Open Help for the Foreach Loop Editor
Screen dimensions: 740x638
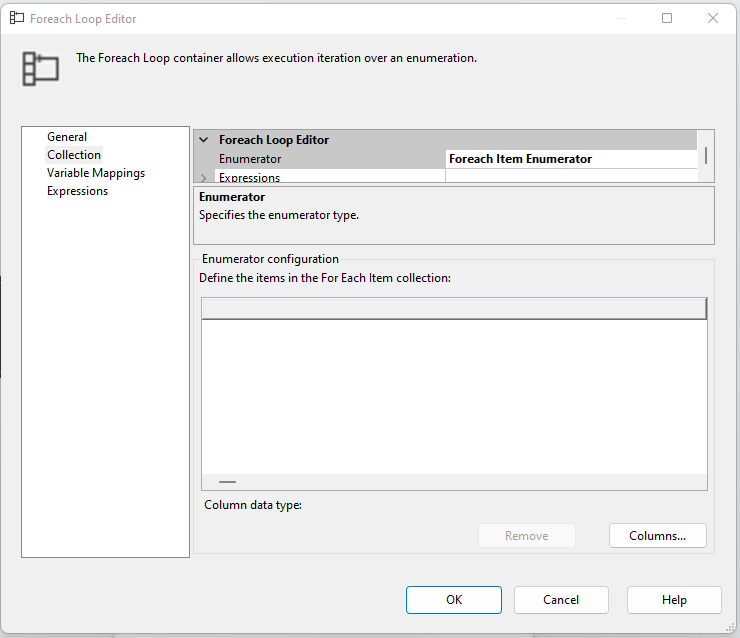pyautogui.click(x=674, y=600)
